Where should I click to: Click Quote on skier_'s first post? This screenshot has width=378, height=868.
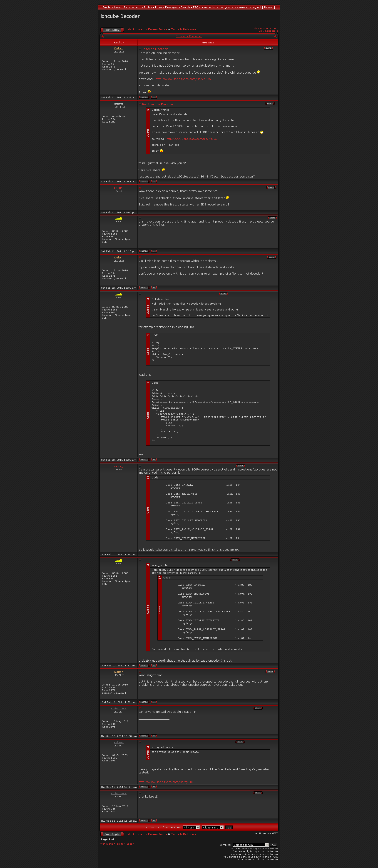271,187
